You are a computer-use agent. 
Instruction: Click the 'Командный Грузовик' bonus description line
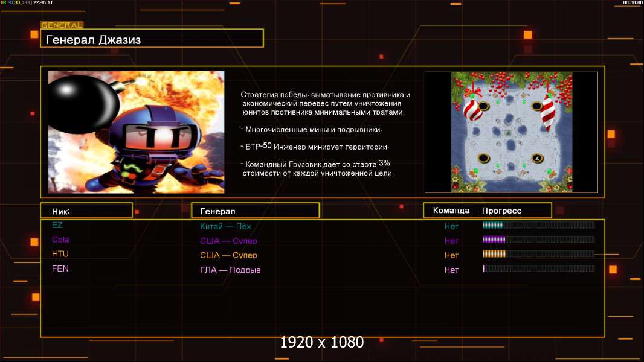[317, 168]
